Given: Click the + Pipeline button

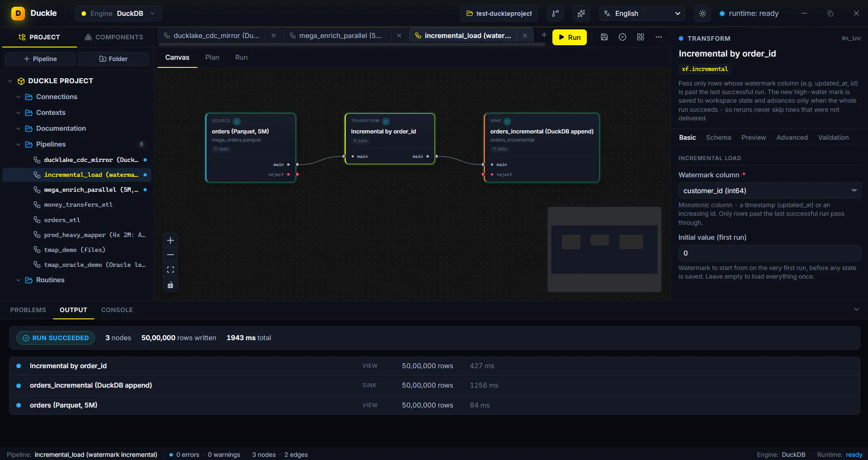Looking at the screenshot, I should point(40,59).
